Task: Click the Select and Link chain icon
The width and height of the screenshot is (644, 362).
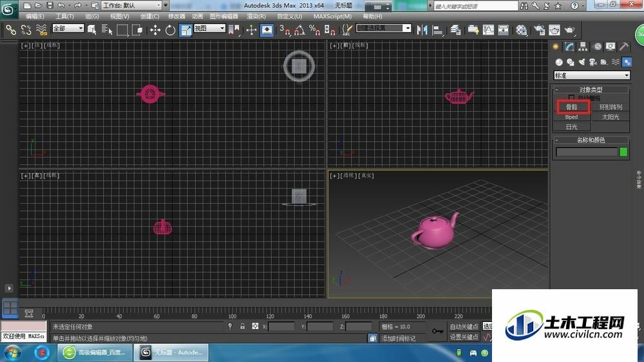Action: coord(11,30)
